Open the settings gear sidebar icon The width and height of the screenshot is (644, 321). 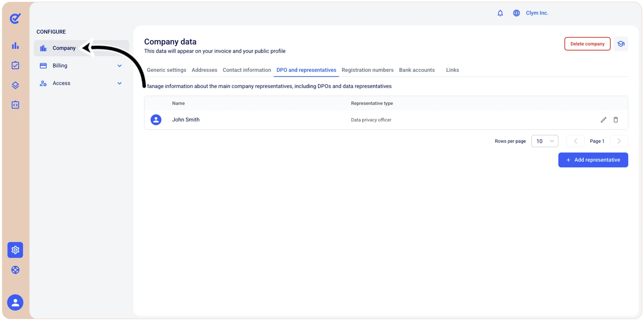[x=15, y=250]
